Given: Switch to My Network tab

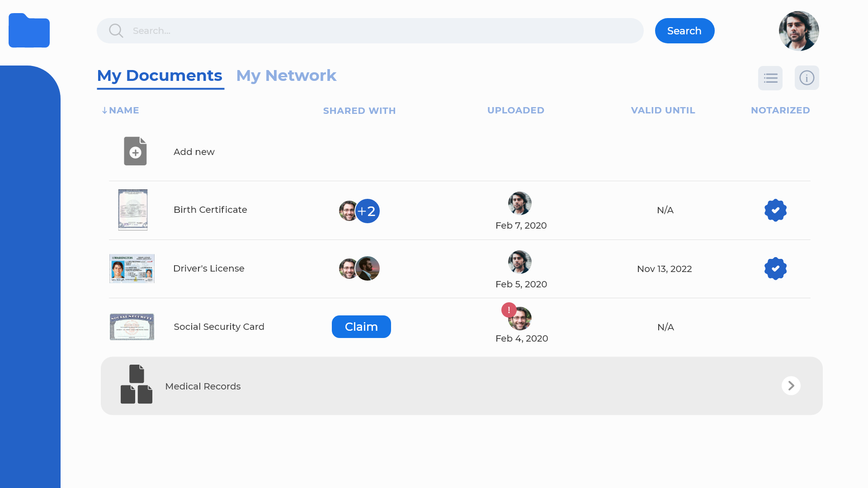Looking at the screenshot, I should [x=286, y=76].
